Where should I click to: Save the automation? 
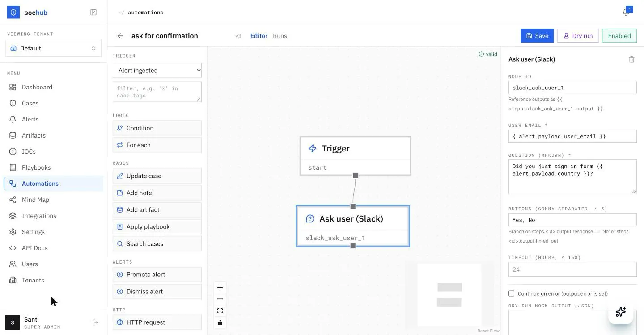point(537,36)
